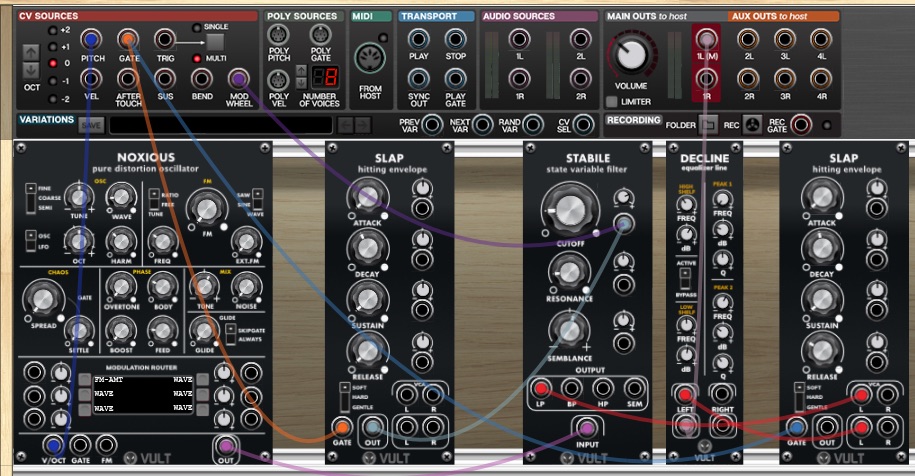Viewport: 915px width, 476px height.
Task: Open the recording FOLDER icon
Action: click(x=708, y=124)
